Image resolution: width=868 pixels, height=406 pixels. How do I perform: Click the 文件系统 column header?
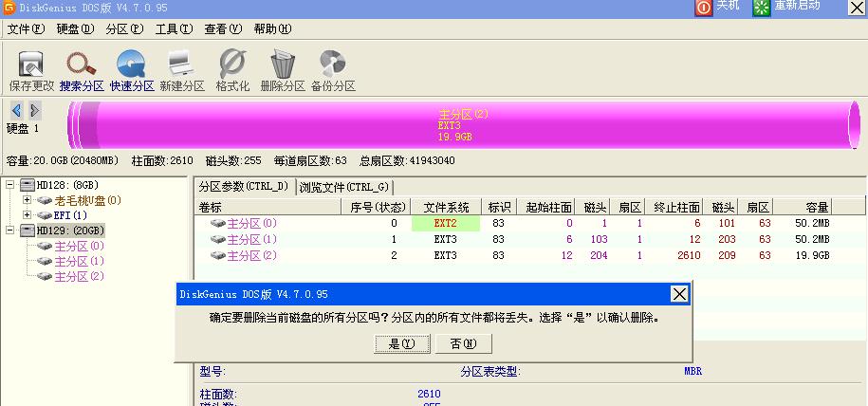446,207
